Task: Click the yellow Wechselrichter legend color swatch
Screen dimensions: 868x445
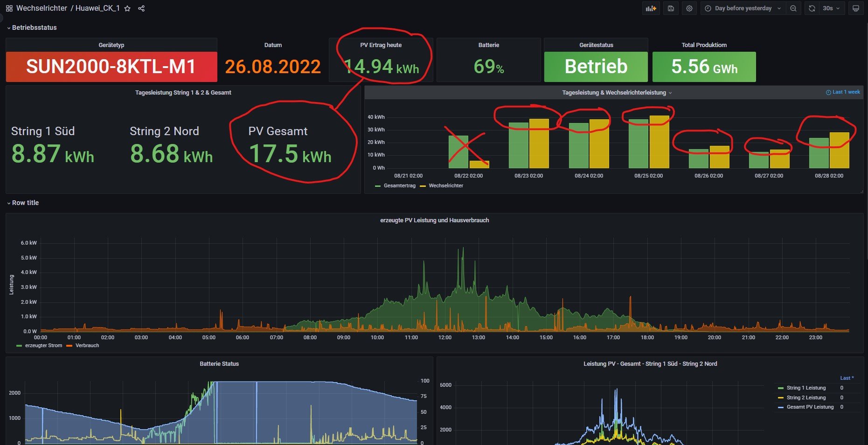Action: (x=423, y=186)
